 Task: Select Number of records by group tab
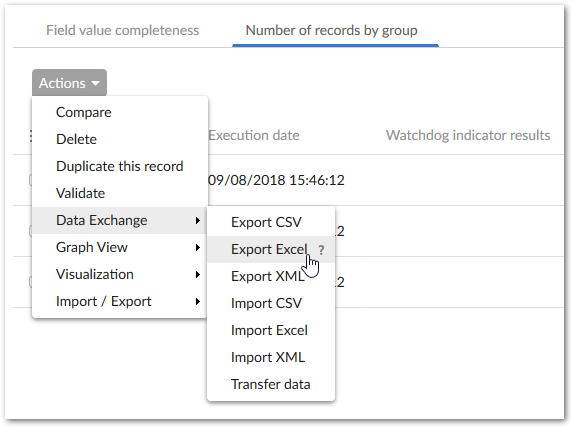pos(331,30)
